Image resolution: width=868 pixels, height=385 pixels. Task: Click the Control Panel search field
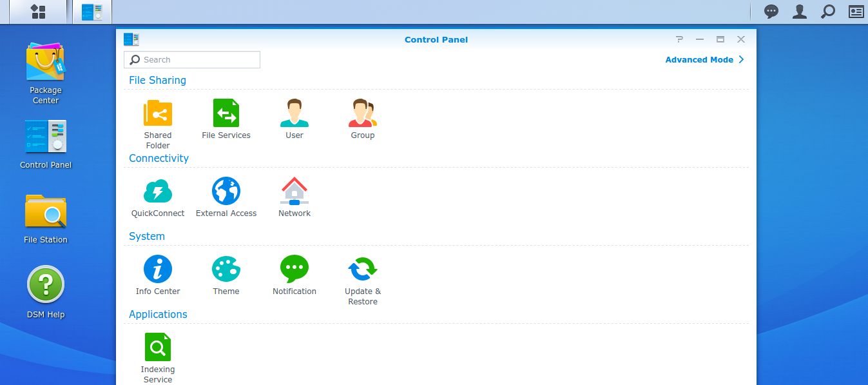[x=192, y=60]
